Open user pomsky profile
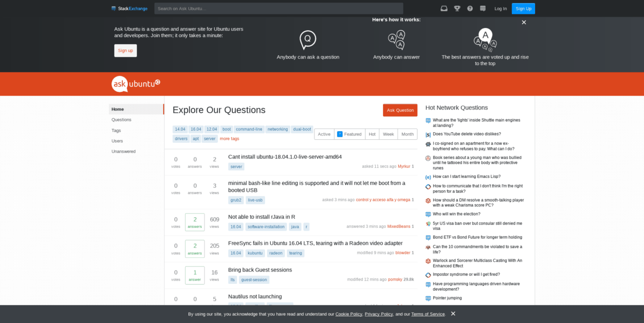Screen dimensions: 644x323 (x=395, y=279)
